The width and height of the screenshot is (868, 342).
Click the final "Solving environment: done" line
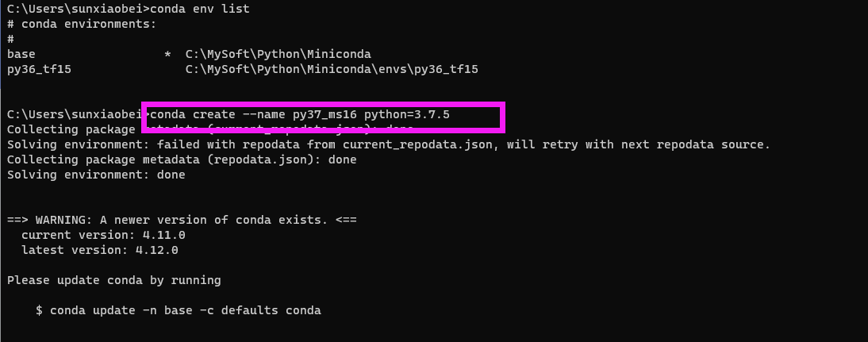point(96,175)
